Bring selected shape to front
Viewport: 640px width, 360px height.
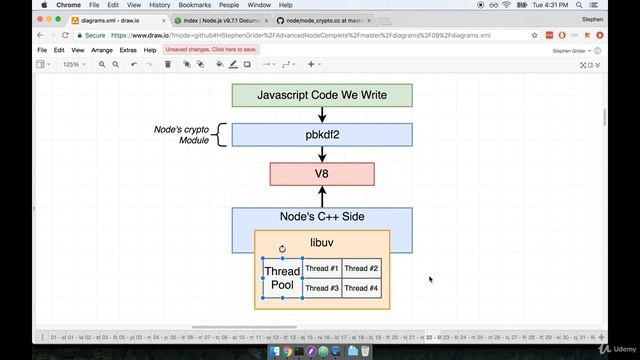[x=187, y=64]
